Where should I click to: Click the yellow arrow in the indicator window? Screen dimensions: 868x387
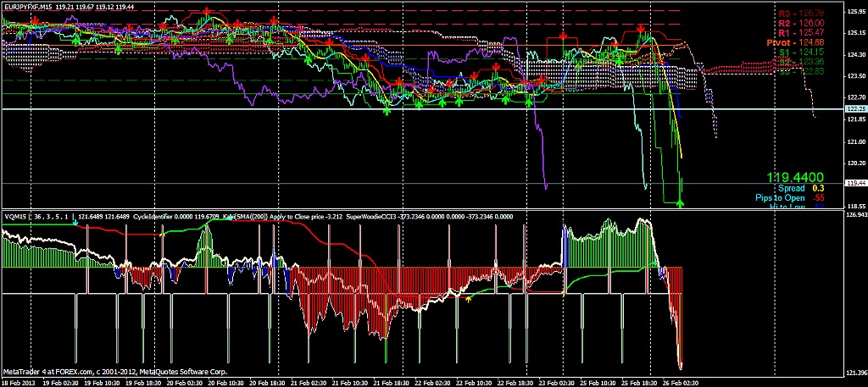tap(470, 297)
